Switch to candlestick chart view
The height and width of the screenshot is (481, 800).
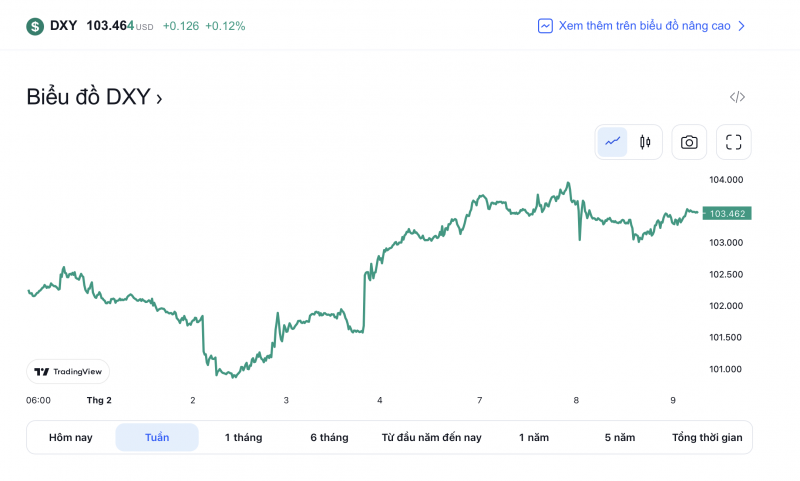645,142
